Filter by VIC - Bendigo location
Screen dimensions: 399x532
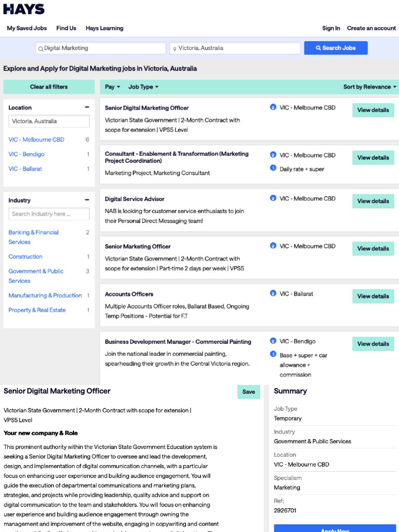coord(26,154)
